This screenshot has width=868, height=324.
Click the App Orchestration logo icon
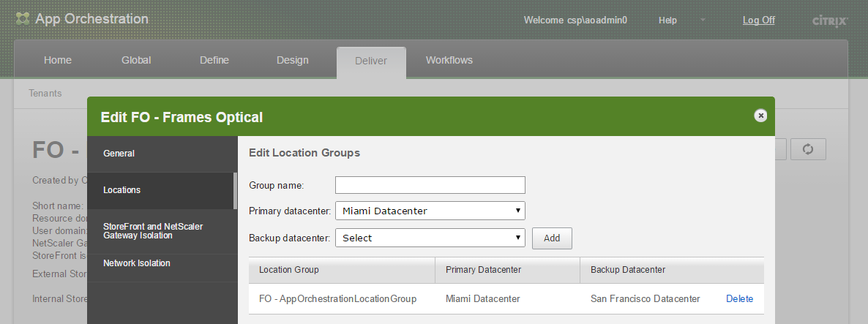23,19
